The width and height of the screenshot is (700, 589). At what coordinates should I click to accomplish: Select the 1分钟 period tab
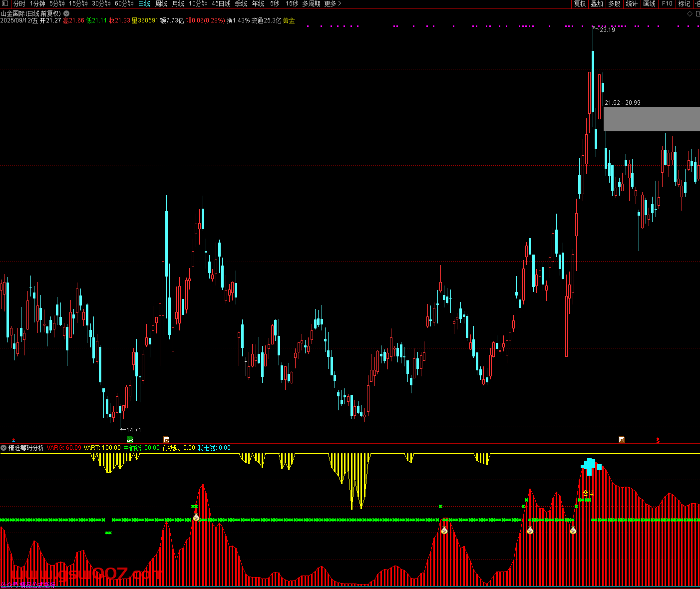click(37, 3)
